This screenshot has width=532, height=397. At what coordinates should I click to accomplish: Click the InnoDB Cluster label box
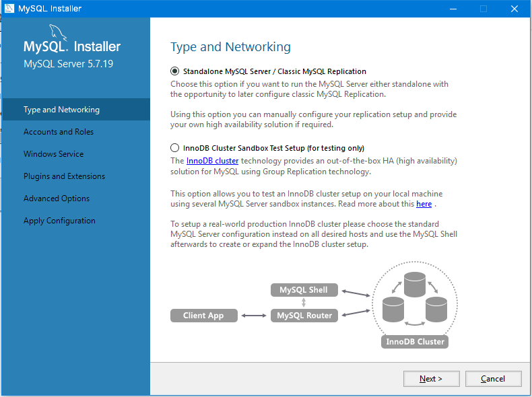click(x=415, y=341)
